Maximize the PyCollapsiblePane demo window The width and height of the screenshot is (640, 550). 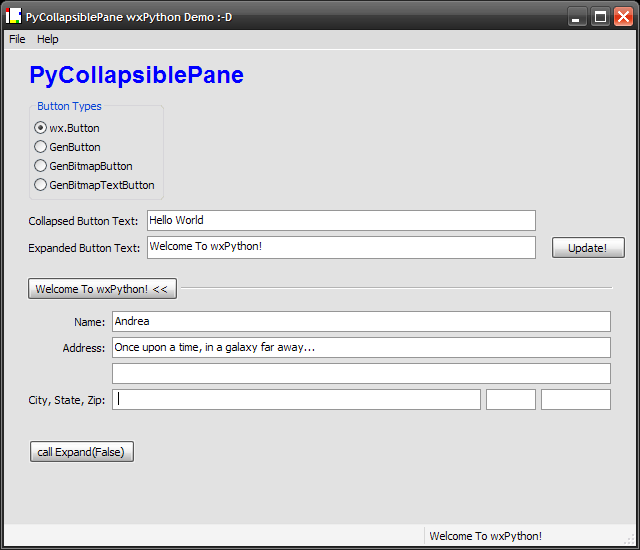pyautogui.click(x=600, y=16)
